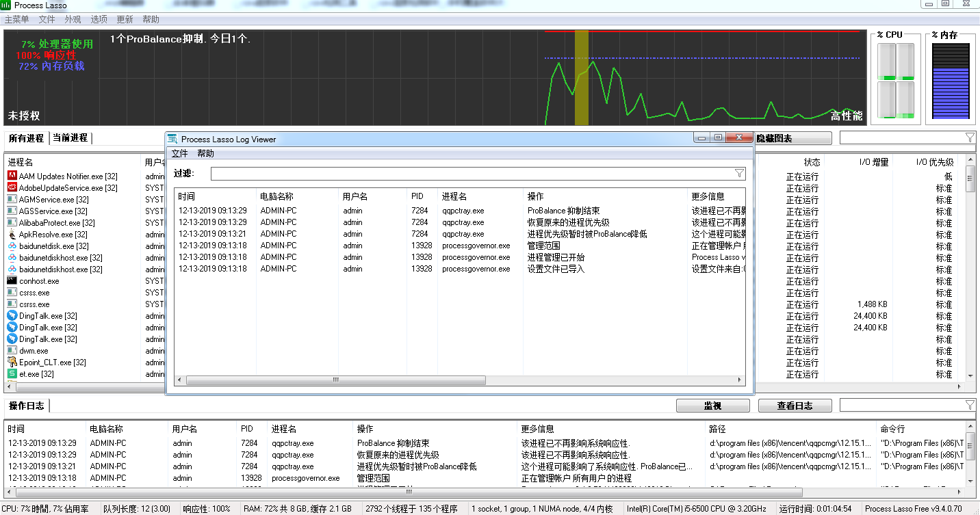Image resolution: width=980 pixels, height=515 pixels.
Task: Switch to the 当前进程 tab
Action: click(x=70, y=138)
